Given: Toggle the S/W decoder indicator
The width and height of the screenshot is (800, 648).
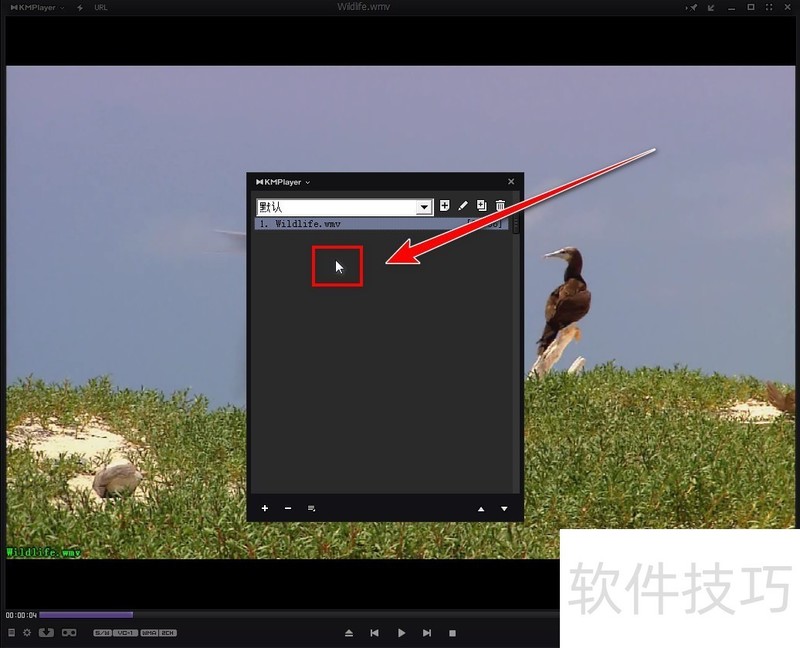Looking at the screenshot, I should (102, 632).
